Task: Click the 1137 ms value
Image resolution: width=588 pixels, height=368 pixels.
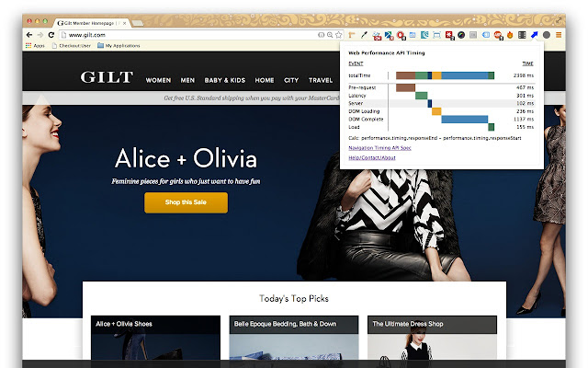Action: [x=524, y=119]
